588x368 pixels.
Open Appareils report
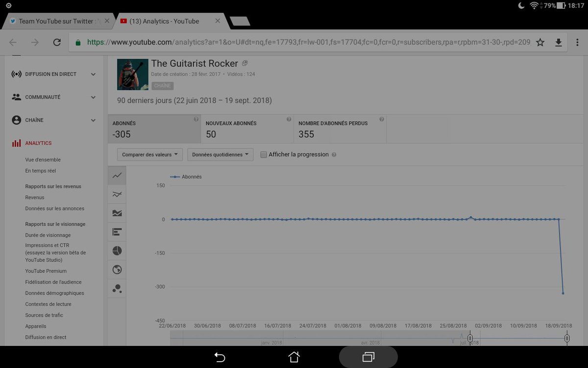[36, 326]
